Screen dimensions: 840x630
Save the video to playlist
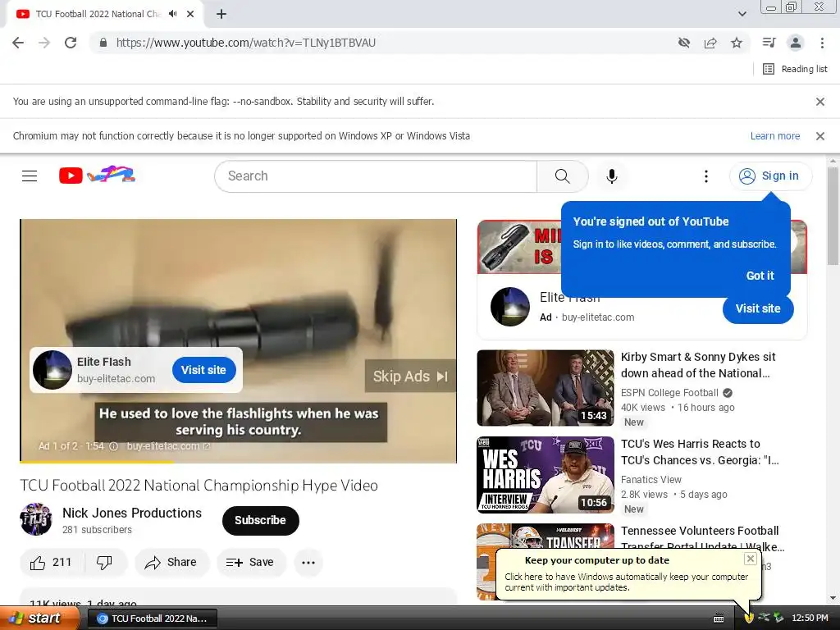(251, 563)
